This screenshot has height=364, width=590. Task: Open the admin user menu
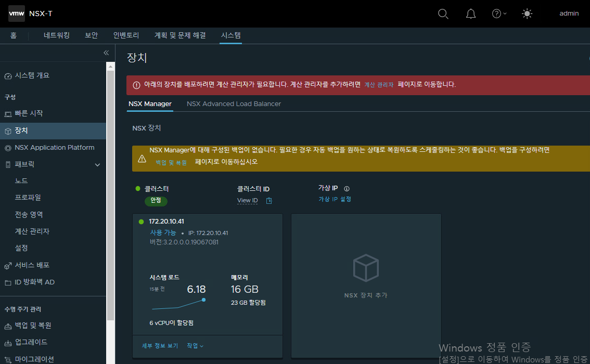click(x=569, y=14)
